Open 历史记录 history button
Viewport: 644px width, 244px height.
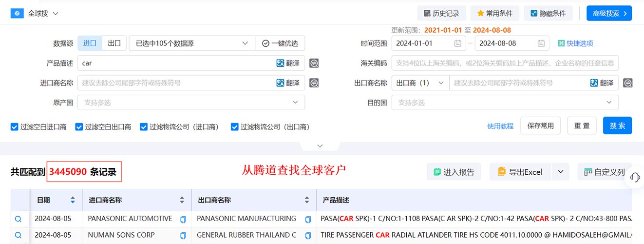(441, 13)
